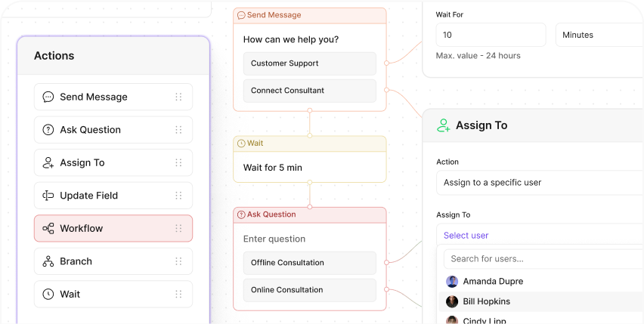Select the Workflow nodes icon

tap(48, 228)
